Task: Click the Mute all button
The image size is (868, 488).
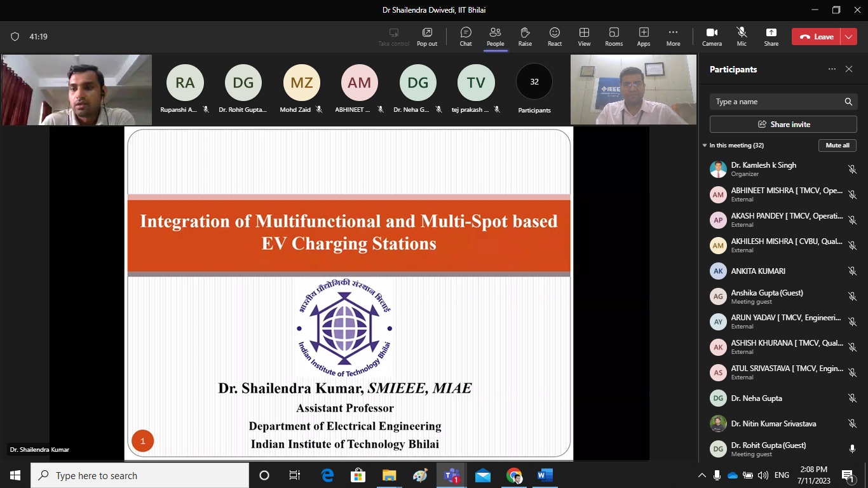Action: pyautogui.click(x=837, y=146)
